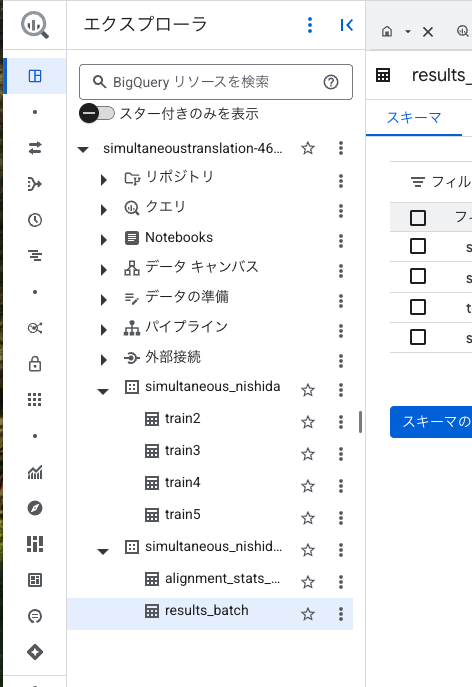Open the table layout icon near sidebar bottom
472x687 pixels.
point(35,580)
